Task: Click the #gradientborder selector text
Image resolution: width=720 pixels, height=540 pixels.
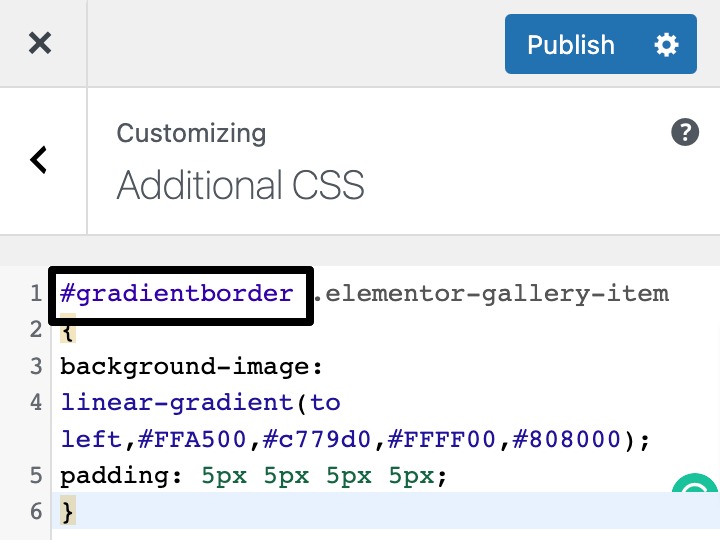Action: click(x=176, y=294)
